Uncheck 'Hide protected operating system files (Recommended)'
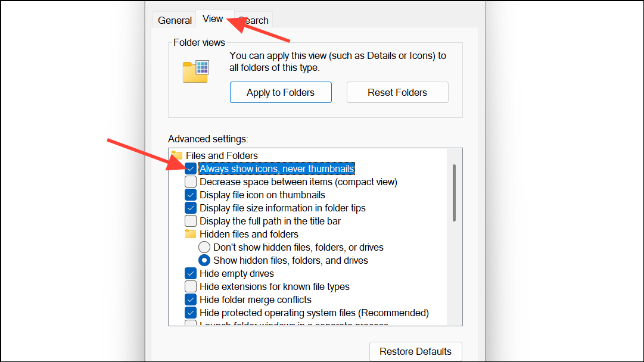 coord(190,313)
